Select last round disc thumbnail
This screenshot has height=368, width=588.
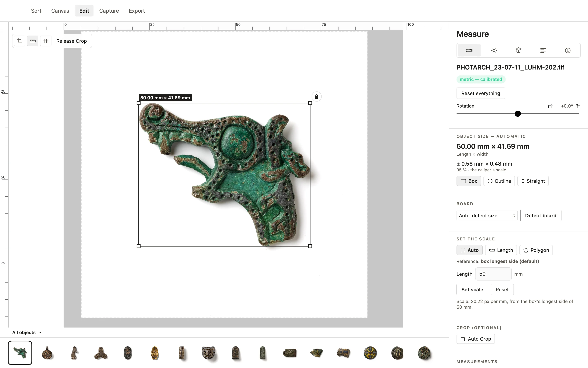424,353
